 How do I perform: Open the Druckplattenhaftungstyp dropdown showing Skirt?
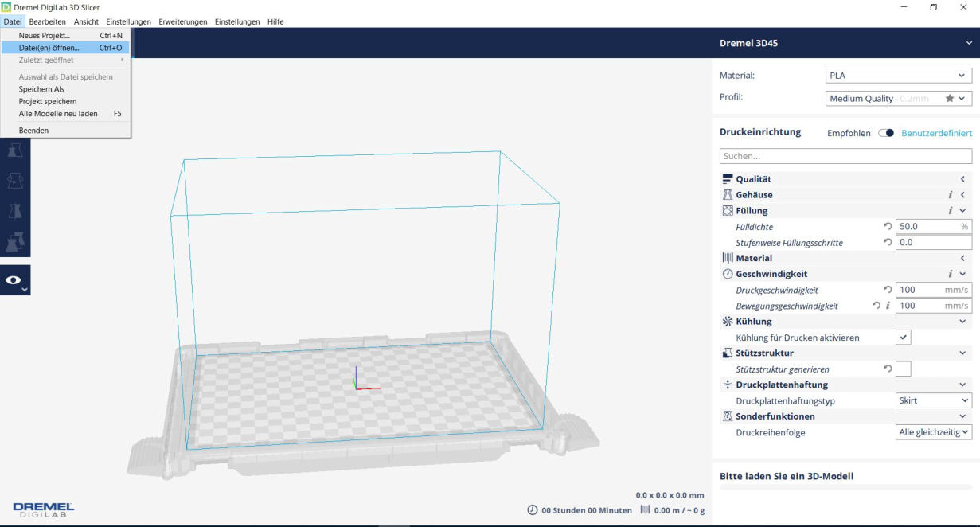[x=934, y=400]
